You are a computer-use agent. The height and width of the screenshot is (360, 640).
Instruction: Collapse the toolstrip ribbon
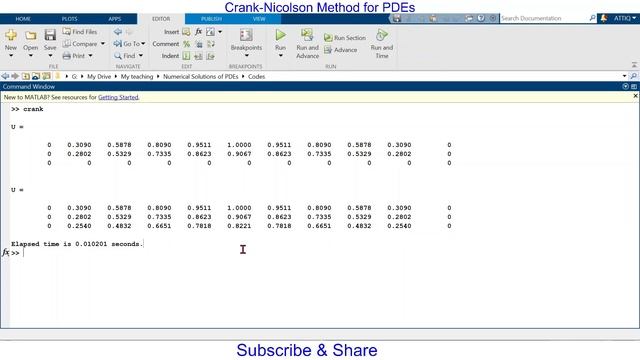[634, 65]
